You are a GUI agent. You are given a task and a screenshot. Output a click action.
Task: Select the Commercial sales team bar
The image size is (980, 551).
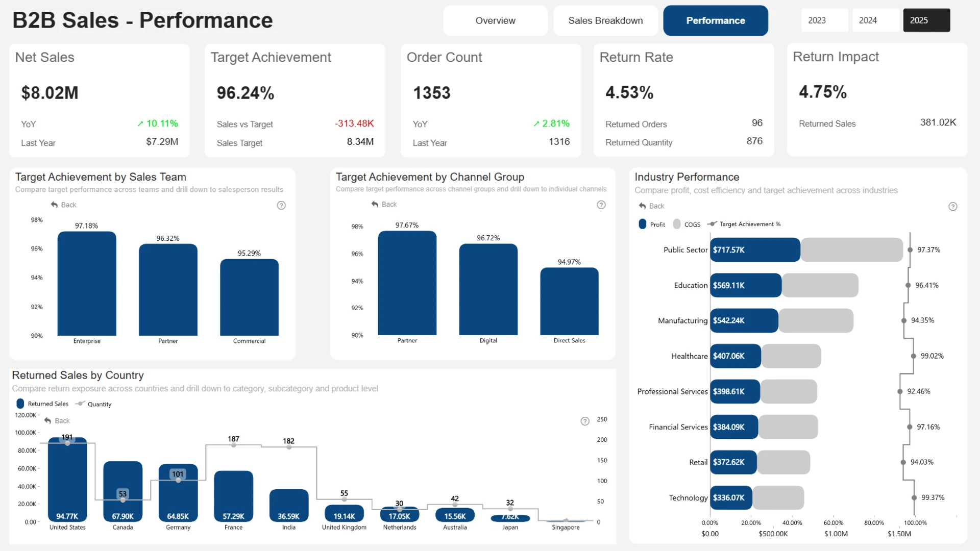click(249, 297)
